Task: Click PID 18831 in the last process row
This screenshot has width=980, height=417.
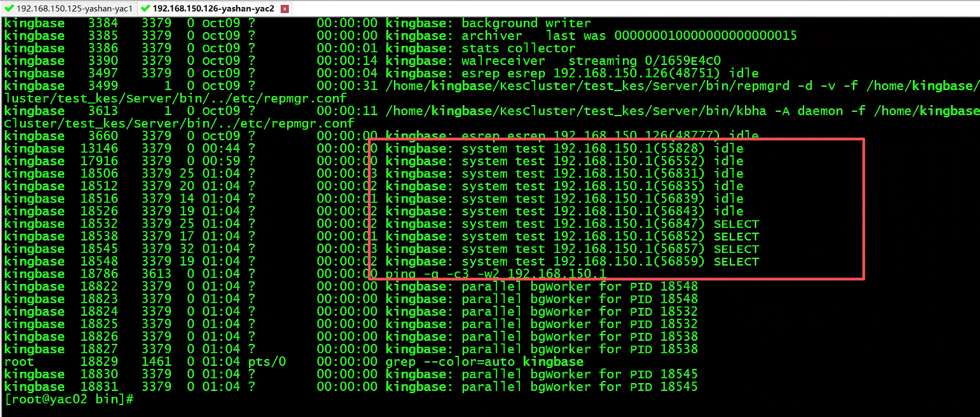Action: coord(99,386)
